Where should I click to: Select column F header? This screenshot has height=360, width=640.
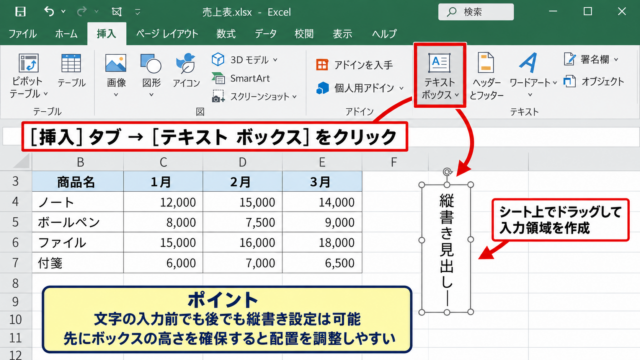395,162
